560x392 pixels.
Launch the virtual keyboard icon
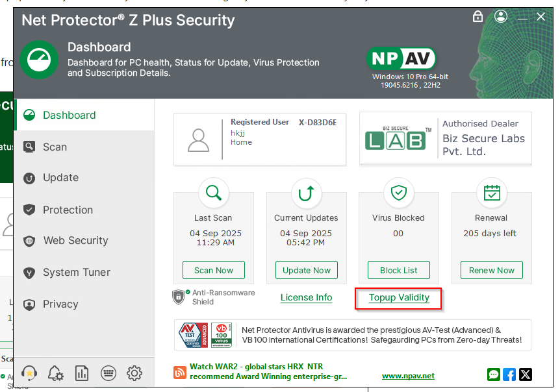tap(108, 373)
